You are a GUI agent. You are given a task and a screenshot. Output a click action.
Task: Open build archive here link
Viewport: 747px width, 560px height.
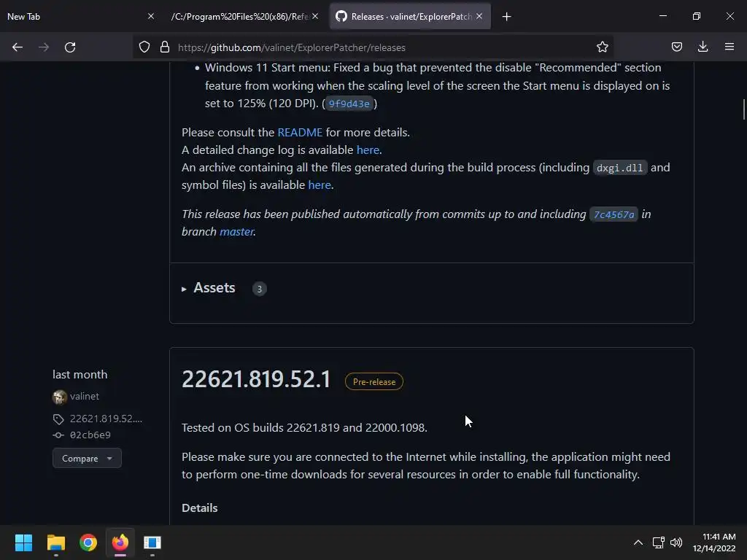click(320, 184)
